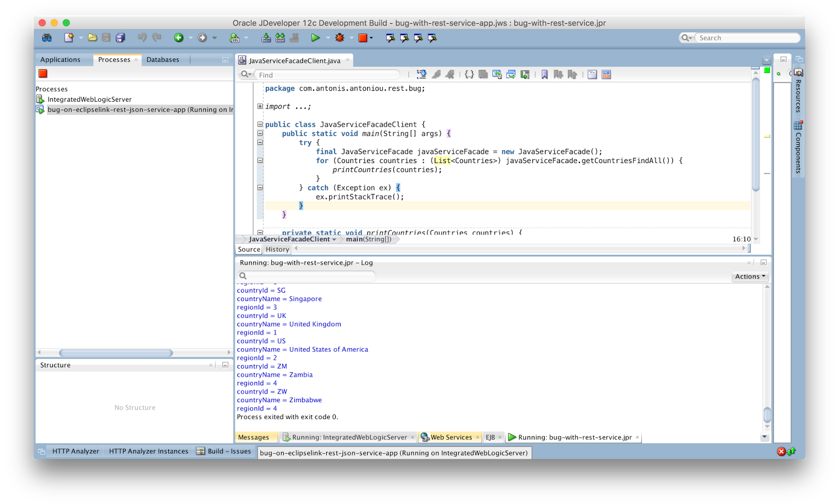
Task: Click the red error icon in status bar
Action: point(781,452)
